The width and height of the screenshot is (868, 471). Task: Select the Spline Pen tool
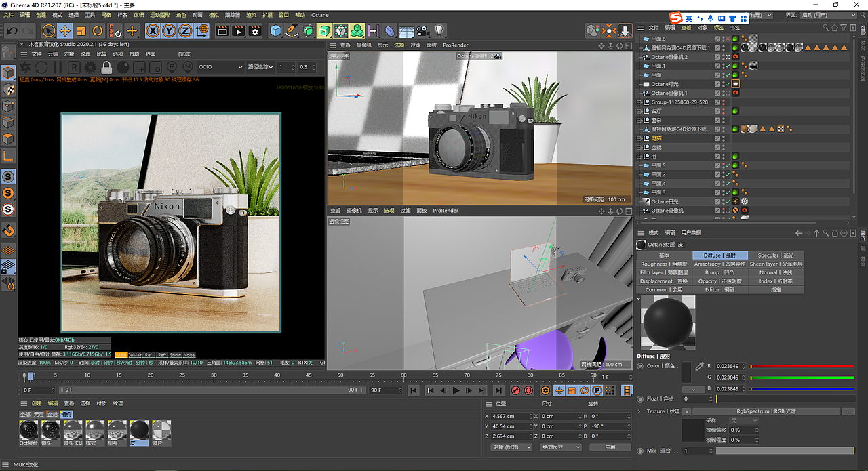coord(292,30)
